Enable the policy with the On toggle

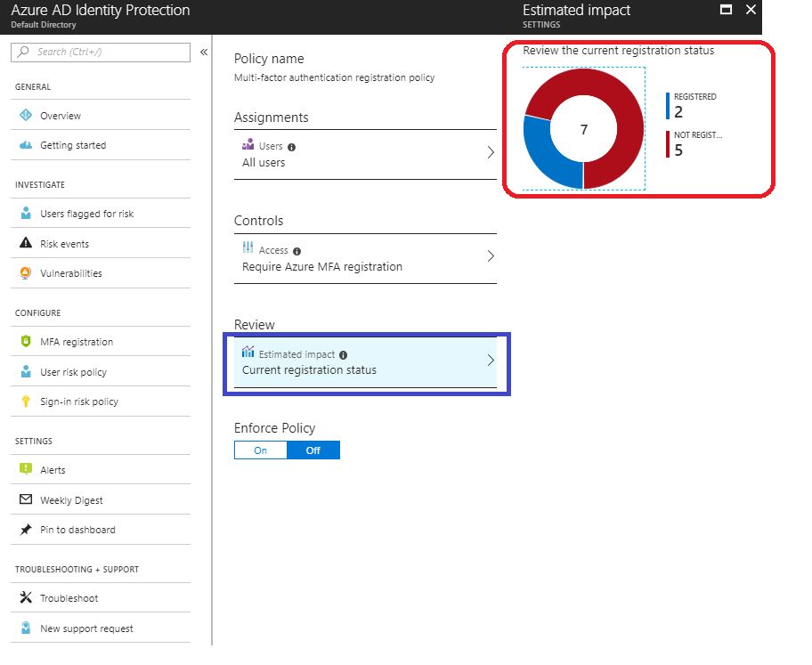[x=260, y=450]
